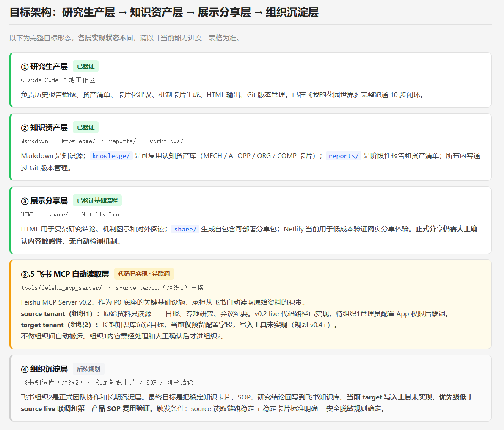
Task: Click the page heading 目标架构
Action: click(164, 12)
